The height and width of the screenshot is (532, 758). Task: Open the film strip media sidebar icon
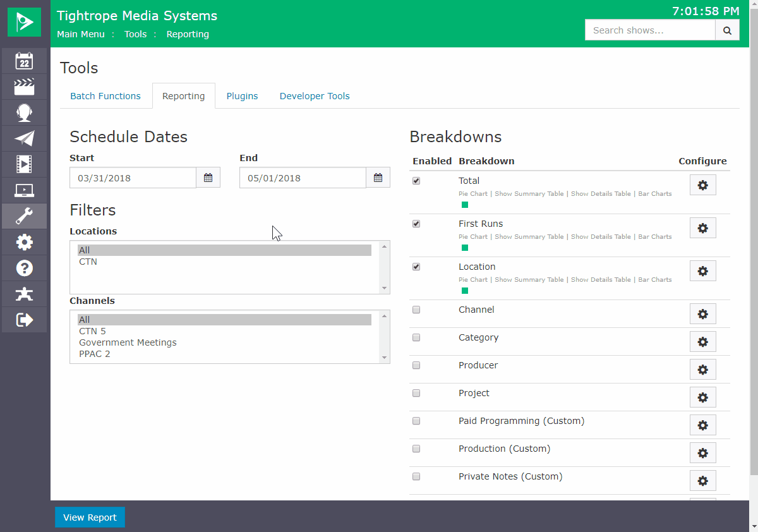coord(24,165)
